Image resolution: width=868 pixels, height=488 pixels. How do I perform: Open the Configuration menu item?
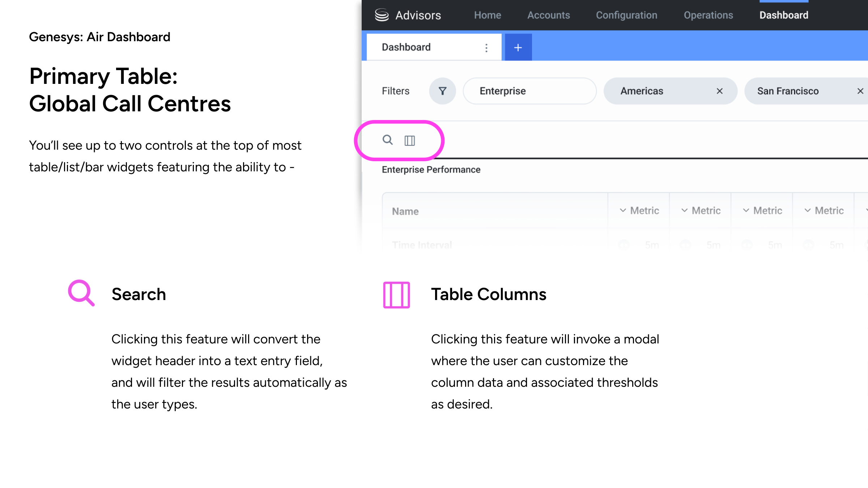[626, 15]
